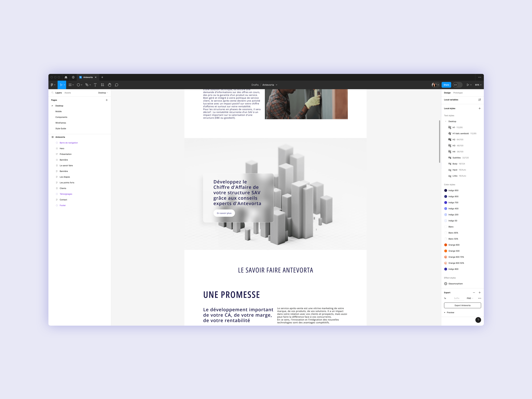
Task: Select the Barre de navigation layer
Action: (x=69, y=143)
